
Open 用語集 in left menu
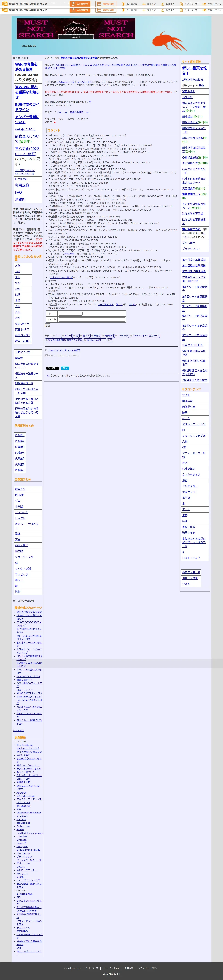coord(19,358)
